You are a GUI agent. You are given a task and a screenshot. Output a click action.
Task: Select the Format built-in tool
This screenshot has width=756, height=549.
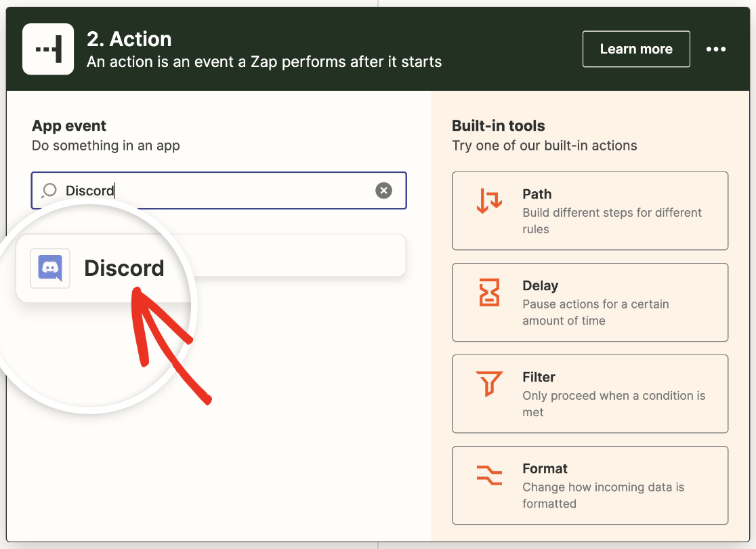click(590, 485)
